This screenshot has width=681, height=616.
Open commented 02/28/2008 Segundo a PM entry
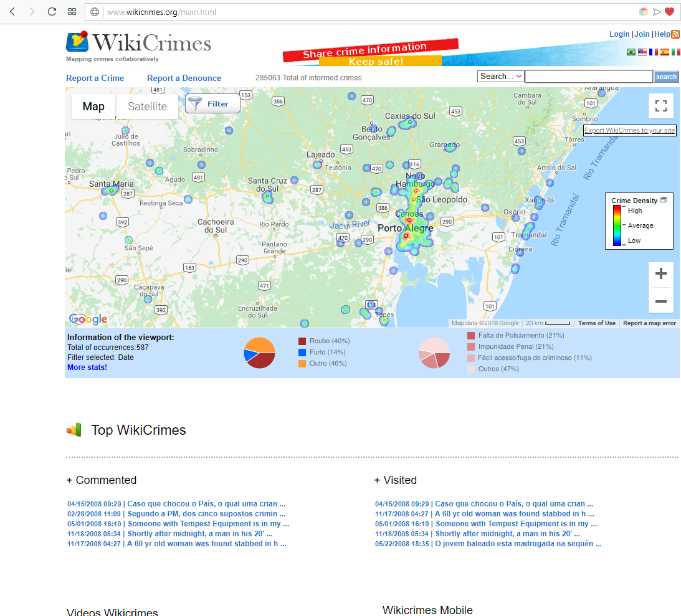pyautogui.click(x=176, y=514)
